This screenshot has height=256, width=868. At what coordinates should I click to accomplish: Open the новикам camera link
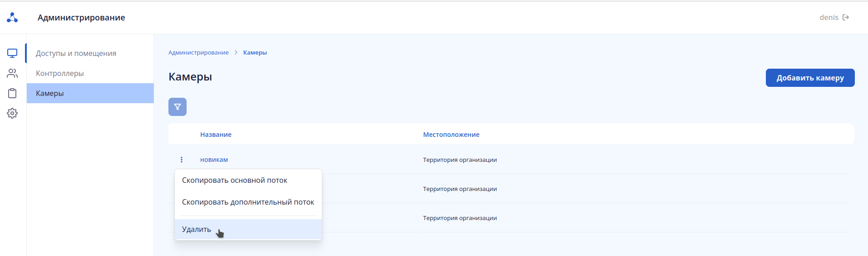pyautogui.click(x=214, y=160)
